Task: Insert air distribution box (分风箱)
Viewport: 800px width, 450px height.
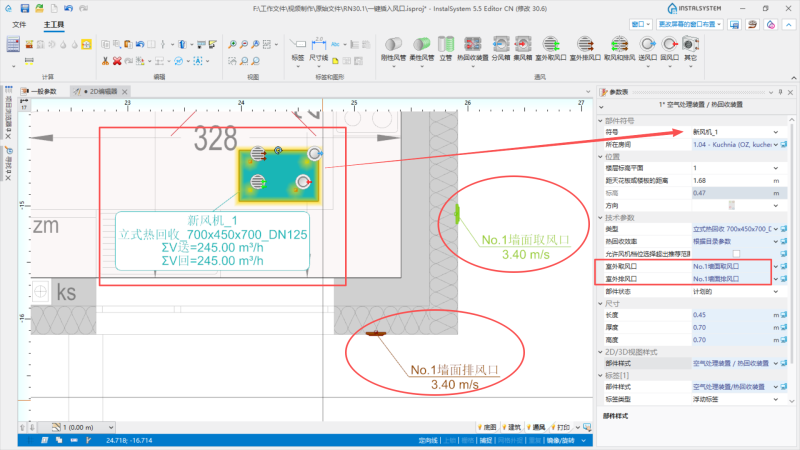Action: point(501,48)
